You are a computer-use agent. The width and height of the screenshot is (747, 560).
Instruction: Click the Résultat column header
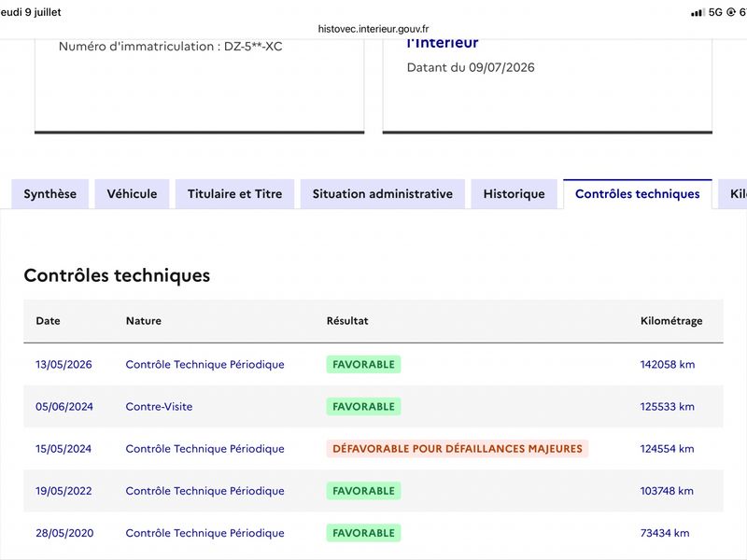[x=347, y=321]
